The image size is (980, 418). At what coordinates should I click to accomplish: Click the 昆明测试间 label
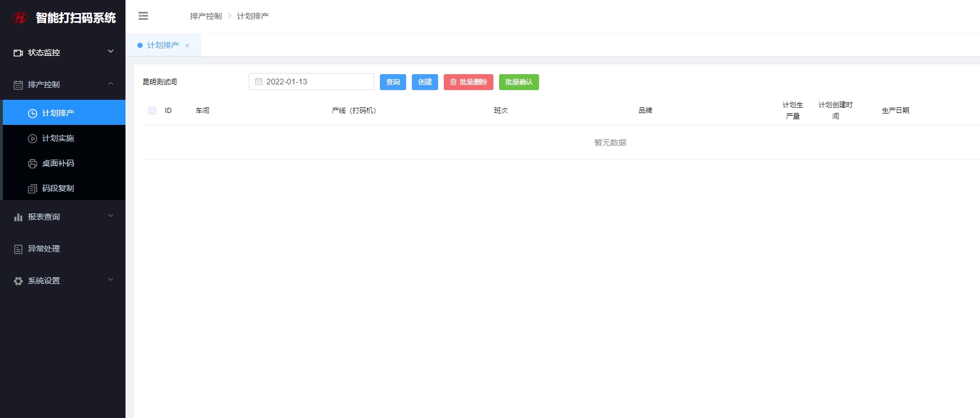160,82
